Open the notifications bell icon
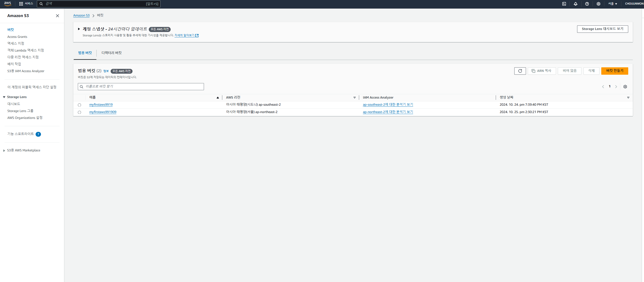 point(576,4)
